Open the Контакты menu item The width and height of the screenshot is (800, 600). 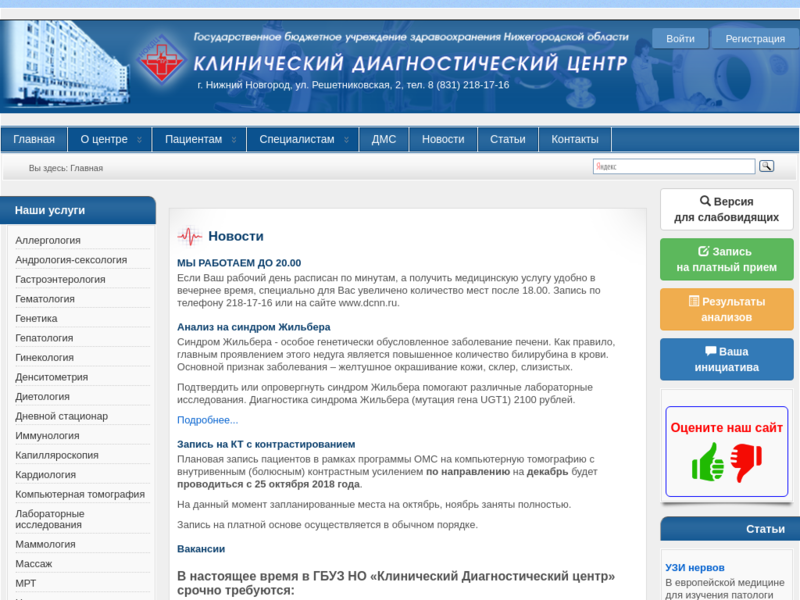(574, 139)
